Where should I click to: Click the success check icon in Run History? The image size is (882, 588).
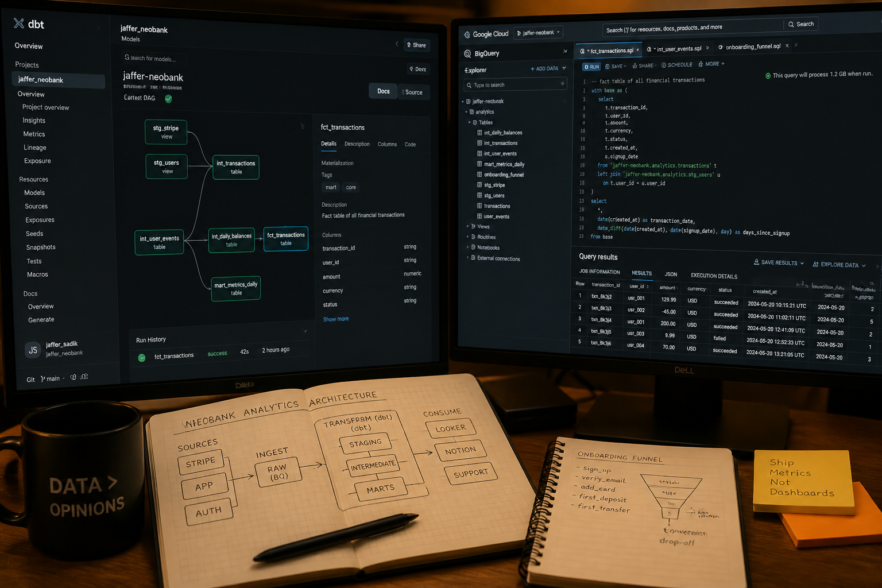142,358
